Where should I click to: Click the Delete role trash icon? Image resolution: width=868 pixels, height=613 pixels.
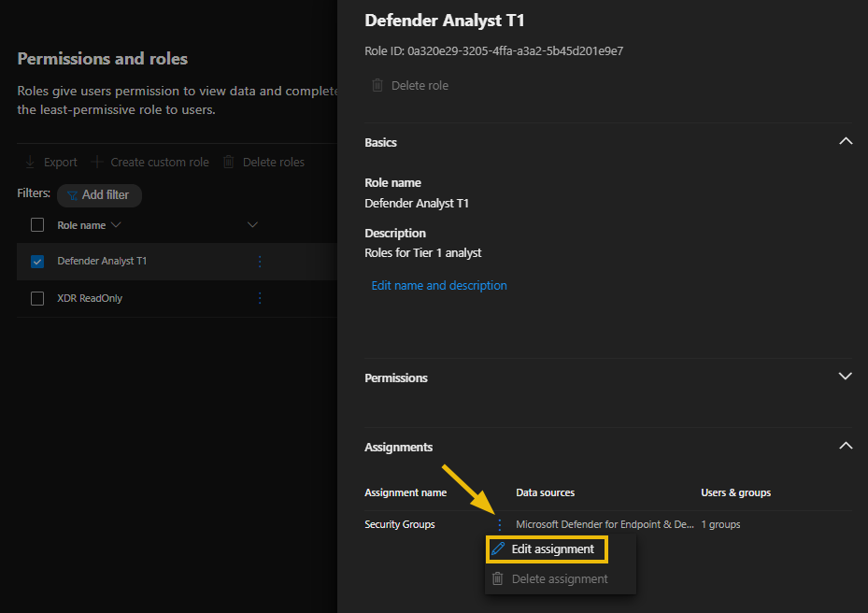pyautogui.click(x=377, y=85)
